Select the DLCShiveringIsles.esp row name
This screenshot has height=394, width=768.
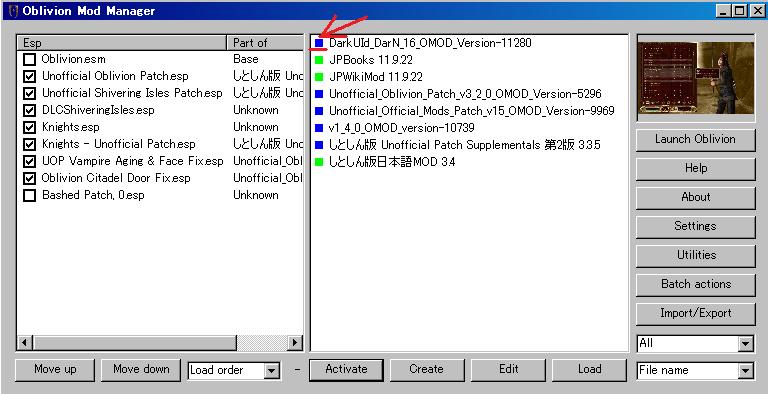click(x=98, y=111)
